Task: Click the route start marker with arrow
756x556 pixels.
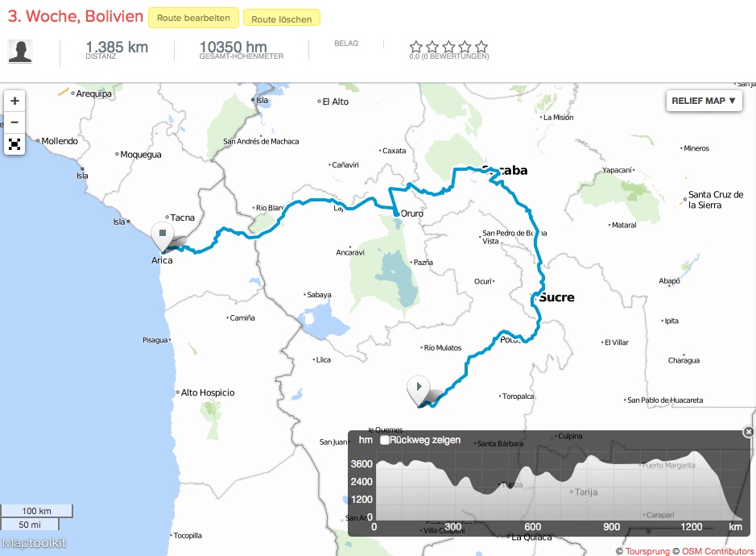Action: [x=419, y=389]
